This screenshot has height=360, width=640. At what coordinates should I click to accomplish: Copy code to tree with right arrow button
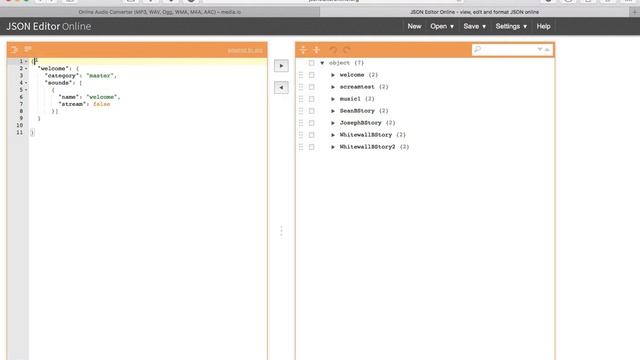(281, 66)
